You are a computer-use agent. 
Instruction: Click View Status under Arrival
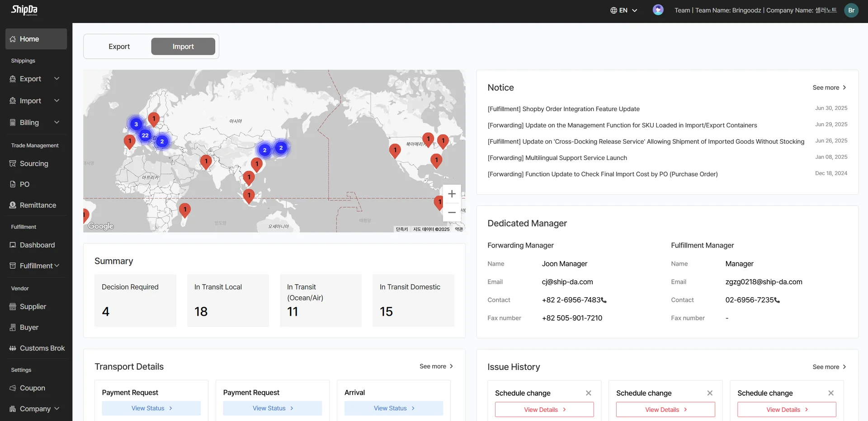point(393,408)
